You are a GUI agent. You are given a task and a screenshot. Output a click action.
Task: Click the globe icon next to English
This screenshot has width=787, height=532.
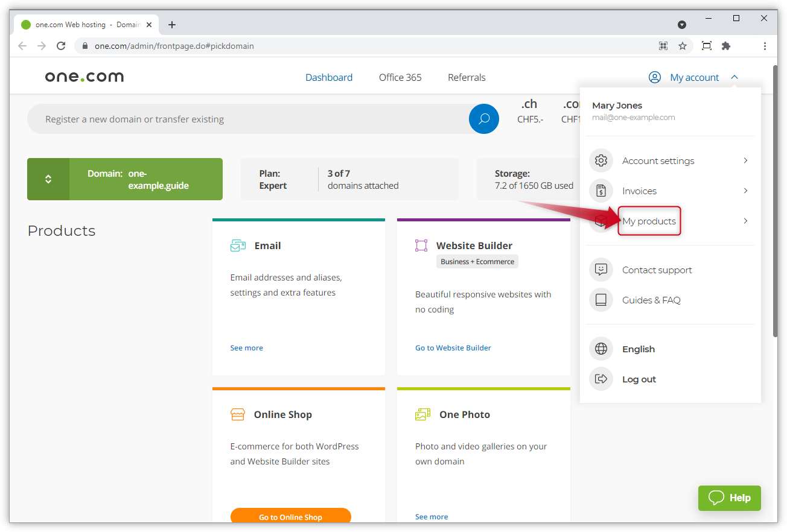pyautogui.click(x=601, y=349)
